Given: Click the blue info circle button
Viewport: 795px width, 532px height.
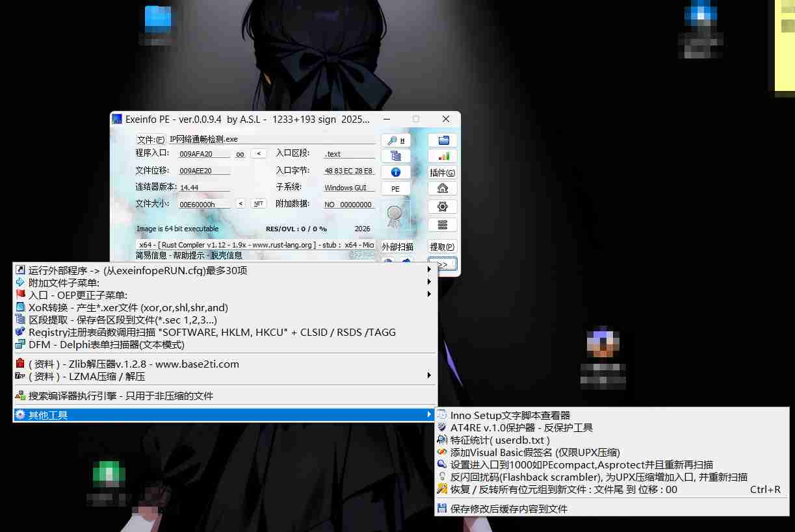Looking at the screenshot, I should click(395, 172).
